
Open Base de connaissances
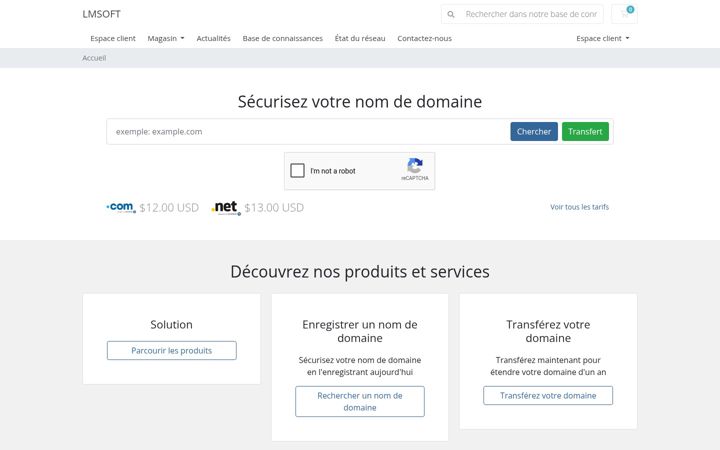point(282,38)
